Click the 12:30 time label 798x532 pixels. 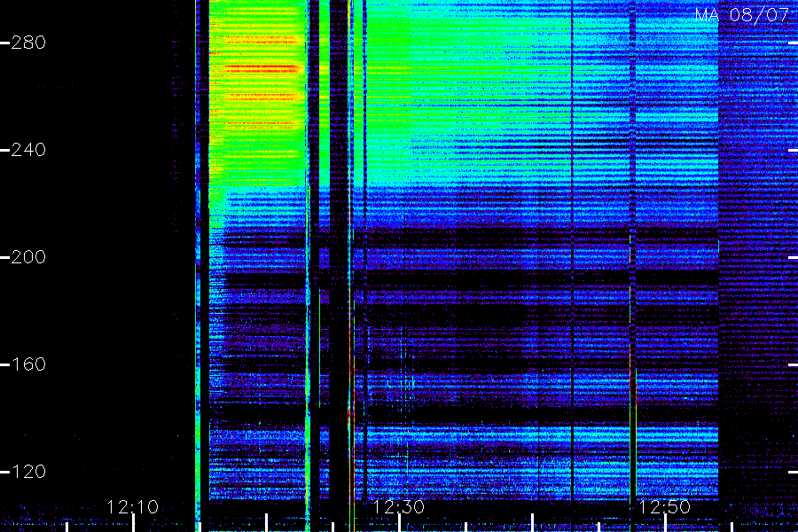(398, 507)
